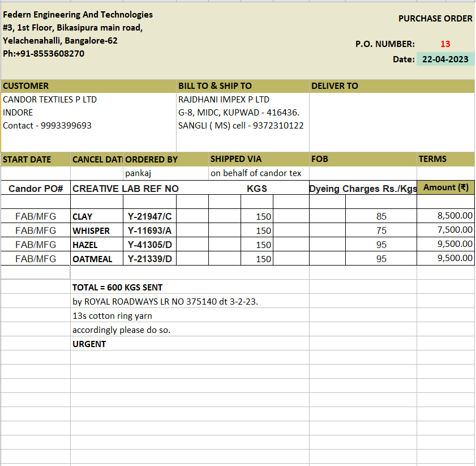Select the CUSTOMER header cell
This screenshot has width=476, height=466.
[88, 86]
